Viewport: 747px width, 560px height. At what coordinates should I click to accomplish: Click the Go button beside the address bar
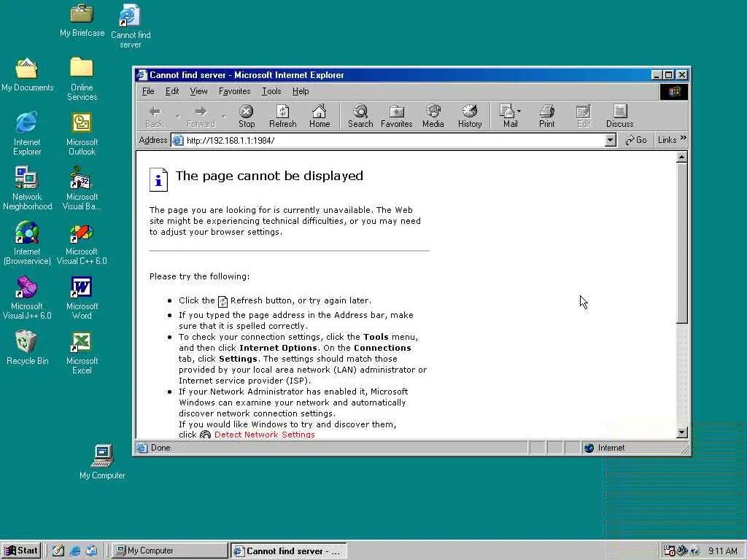point(636,140)
